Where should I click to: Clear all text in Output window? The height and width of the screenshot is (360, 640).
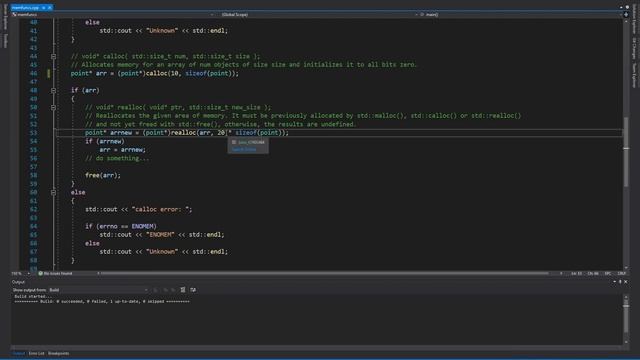tap(183, 290)
